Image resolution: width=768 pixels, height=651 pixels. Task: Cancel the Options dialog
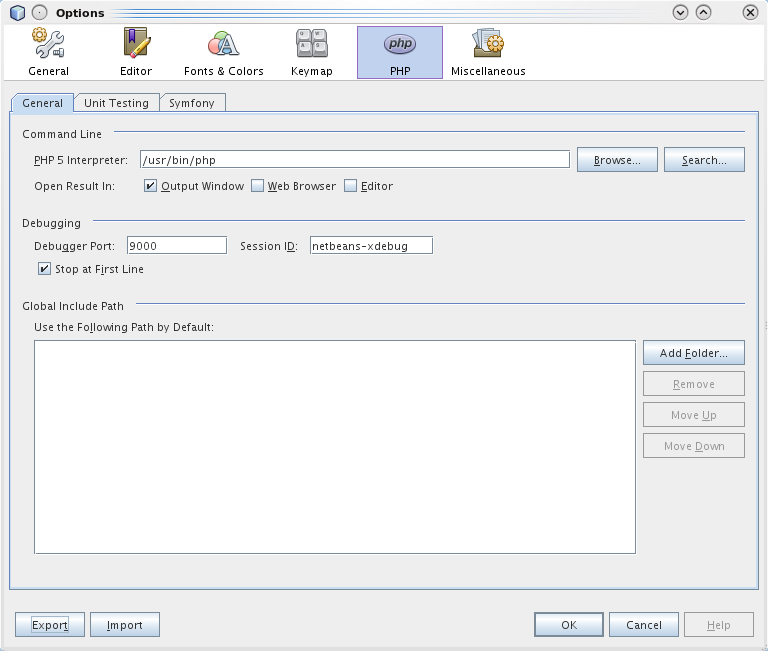point(644,625)
